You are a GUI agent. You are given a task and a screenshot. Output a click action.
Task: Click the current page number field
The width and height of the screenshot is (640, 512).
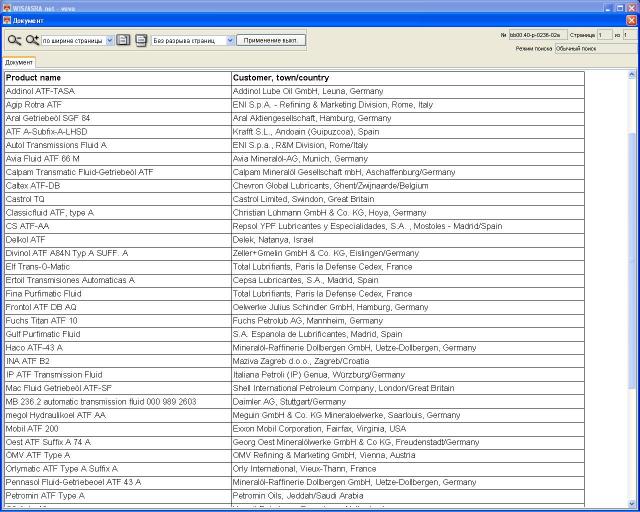pos(605,35)
